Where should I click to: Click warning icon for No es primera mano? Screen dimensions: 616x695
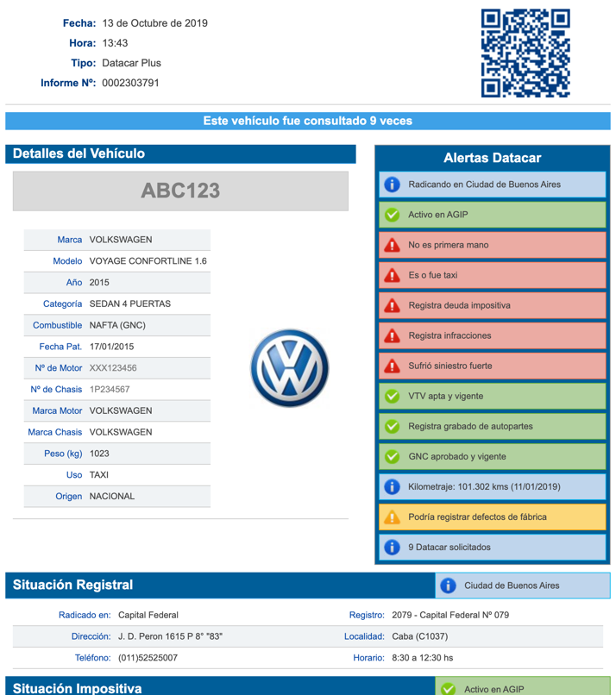[x=392, y=245]
